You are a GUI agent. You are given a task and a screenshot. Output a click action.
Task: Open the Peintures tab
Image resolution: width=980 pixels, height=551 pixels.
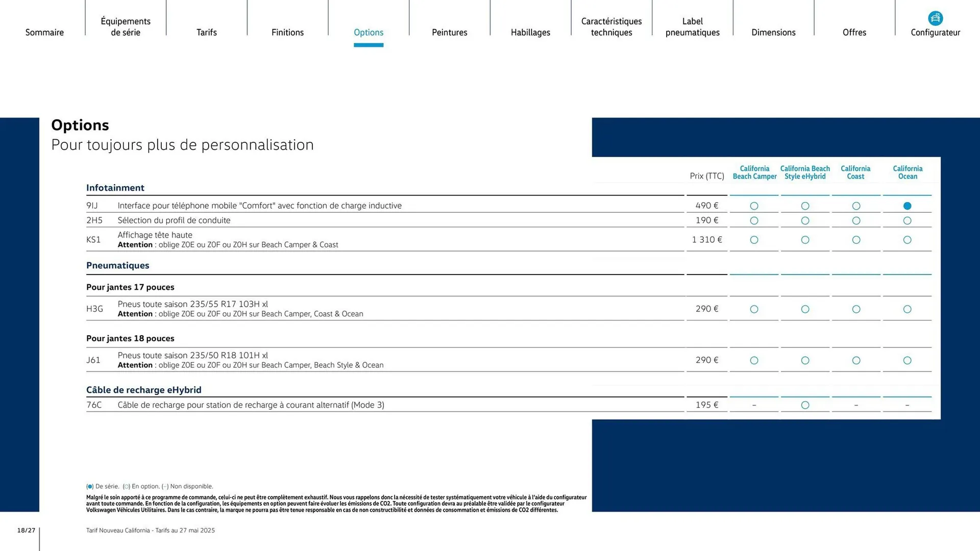point(449,32)
